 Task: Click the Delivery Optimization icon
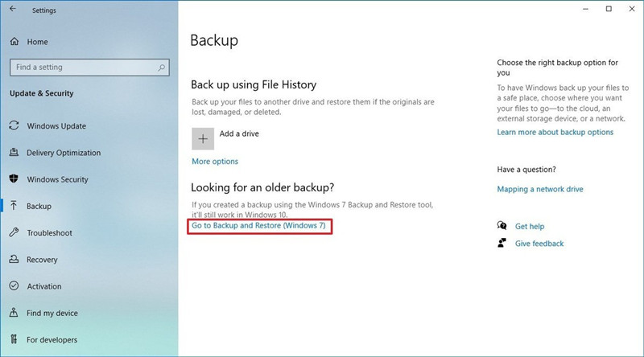(x=14, y=153)
